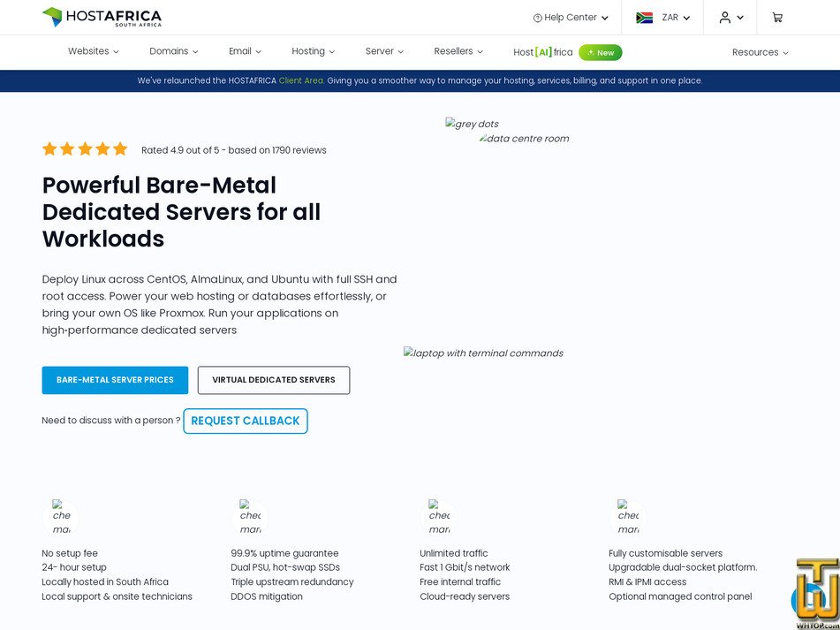Click 'Locally hosted in South Africa' text
This screenshot has width=840, height=630.
(x=105, y=581)
